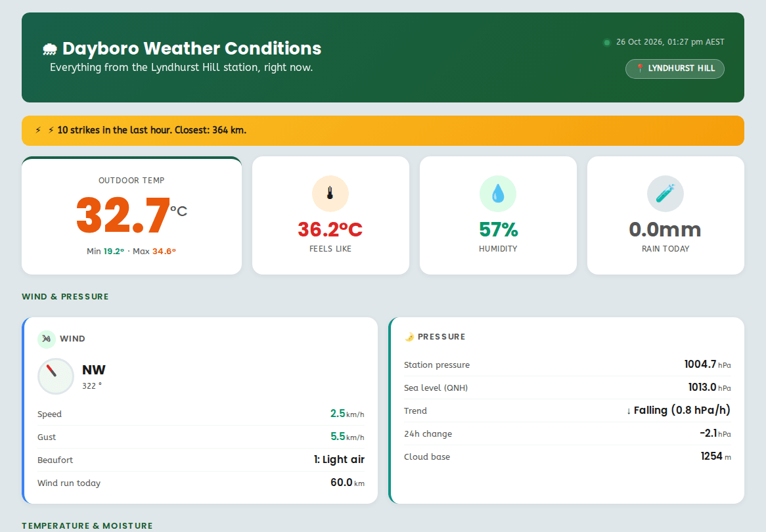Click the Gust row label
This screenshot has width=766, height=532.
[47, 437]
